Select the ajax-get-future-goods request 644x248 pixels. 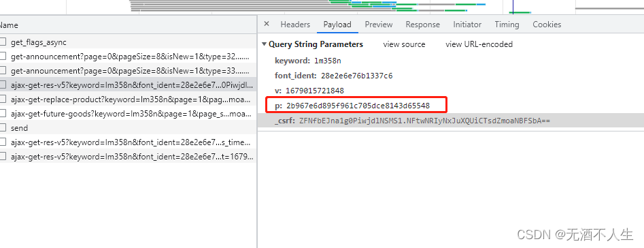tap(128, 114)
